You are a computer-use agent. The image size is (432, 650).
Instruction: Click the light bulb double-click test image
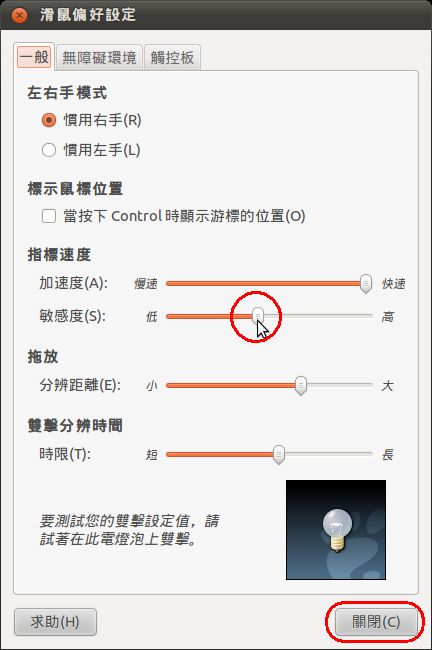point(336,530)
